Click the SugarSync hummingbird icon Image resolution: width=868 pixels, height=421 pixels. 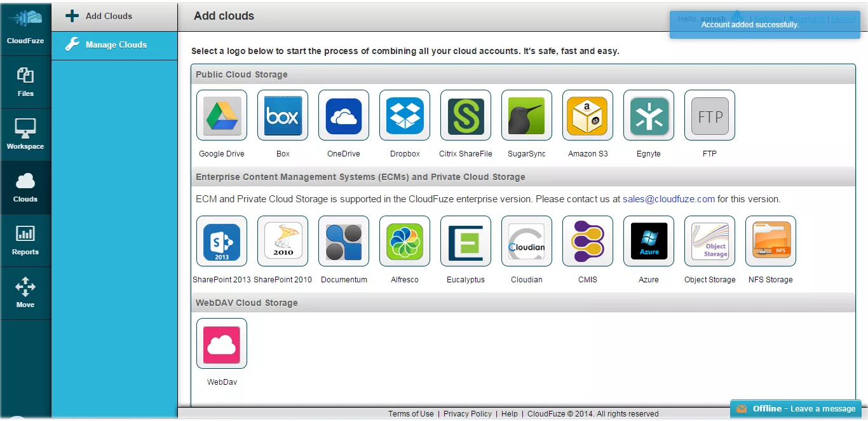click(x=527, y=115)
